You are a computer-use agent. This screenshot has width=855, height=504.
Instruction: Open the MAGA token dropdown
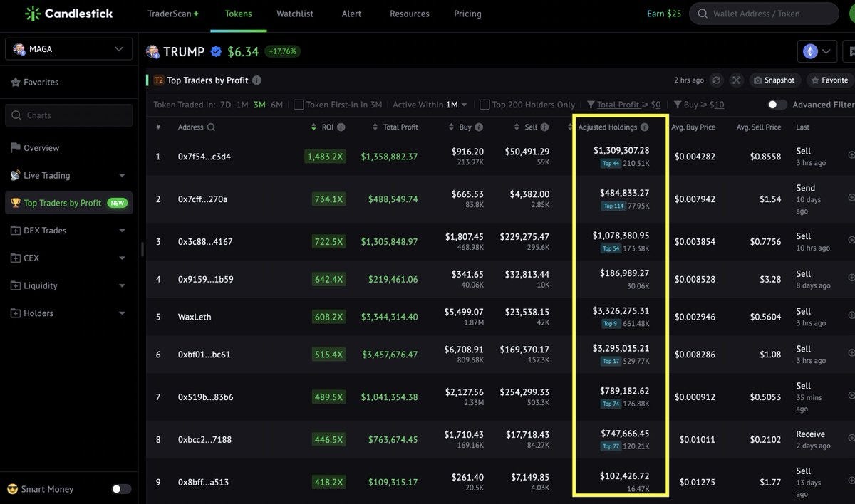(x=68, y=49)
